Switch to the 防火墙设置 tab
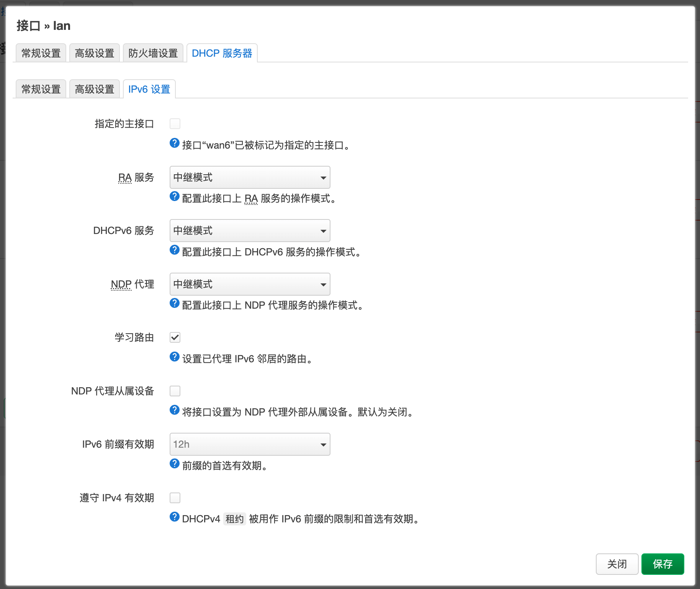Image resolution: width=700 pixels, height=589 pixels. (153, 53)
